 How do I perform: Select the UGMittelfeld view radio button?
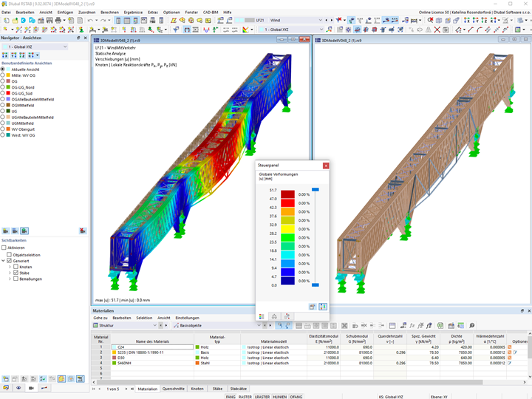(x=3, y=123)
